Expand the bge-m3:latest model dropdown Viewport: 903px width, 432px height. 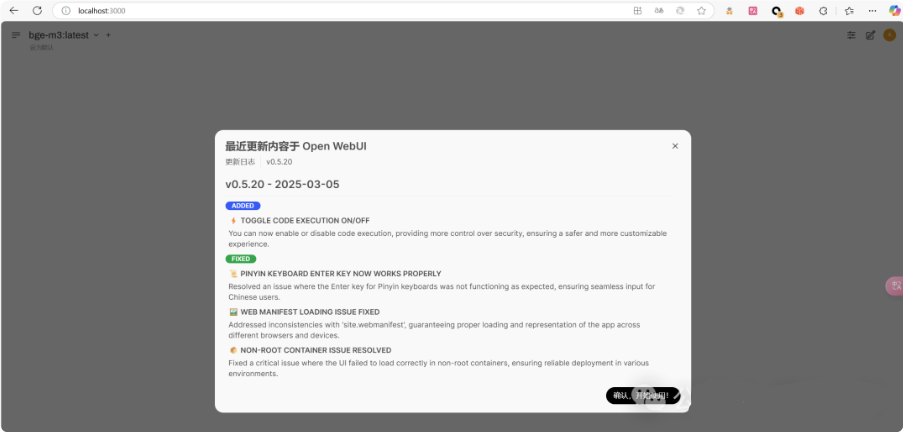pos(96,35)
